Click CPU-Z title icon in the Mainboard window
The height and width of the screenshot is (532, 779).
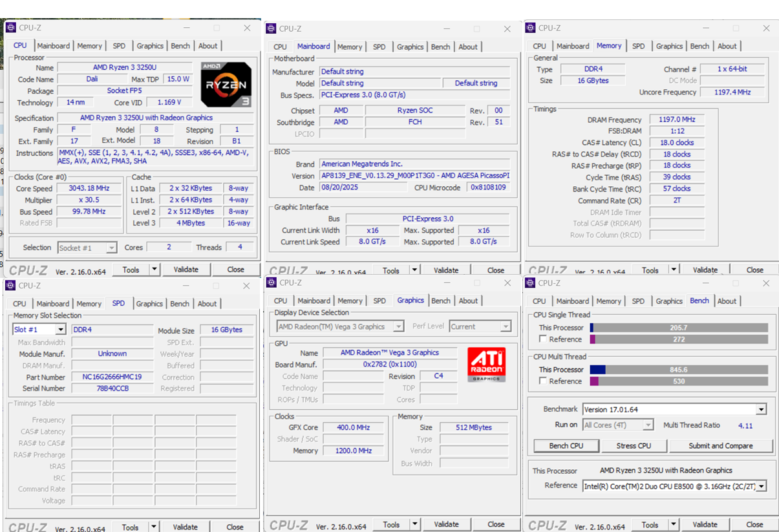tap(271, 28)
